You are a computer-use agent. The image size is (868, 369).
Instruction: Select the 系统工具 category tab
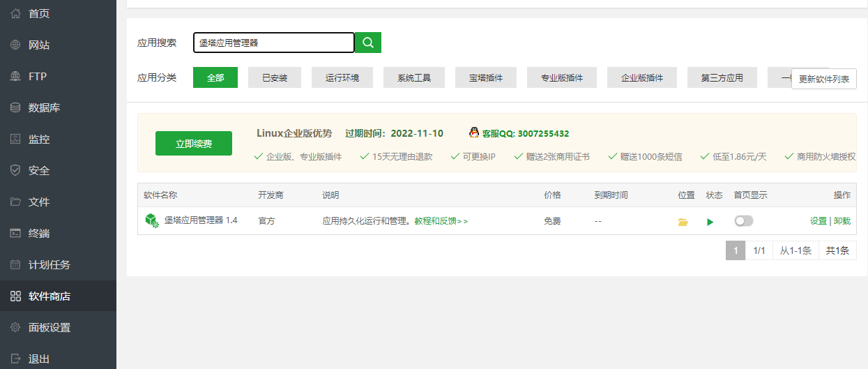[414, 77]
